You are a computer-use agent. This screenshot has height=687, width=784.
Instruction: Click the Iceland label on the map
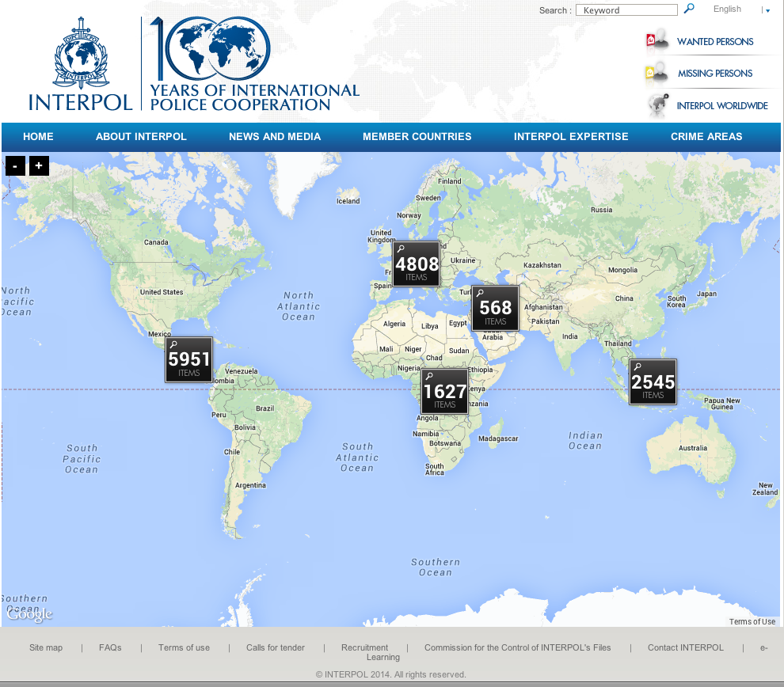[348, 201]
